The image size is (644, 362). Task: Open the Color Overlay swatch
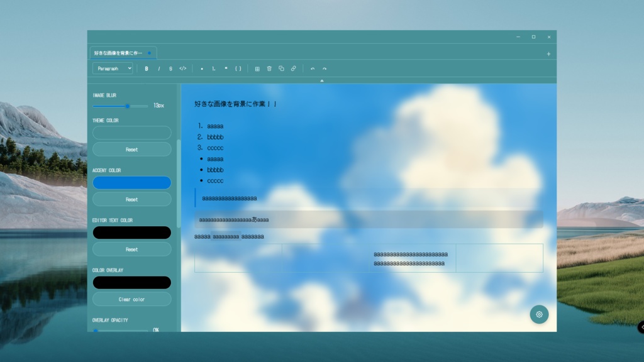[x=132, y=282]
